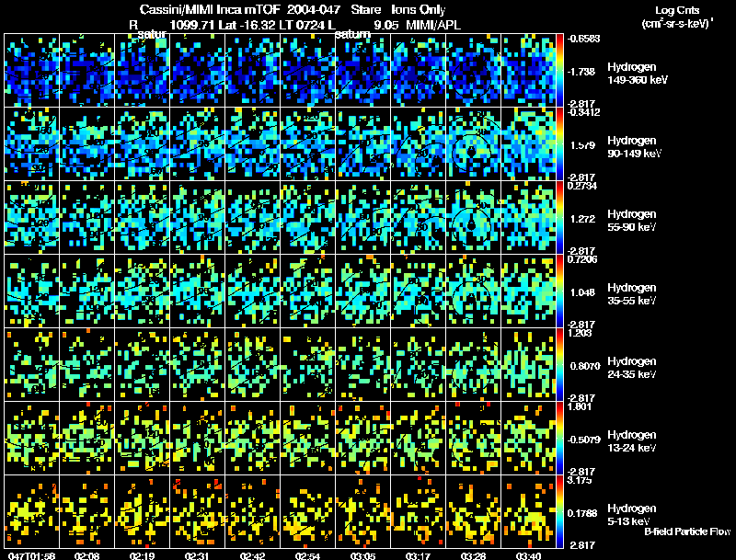Click the 0.8070 color scale value
Screen dimensions: 736x560
click(x=585, y=366)
